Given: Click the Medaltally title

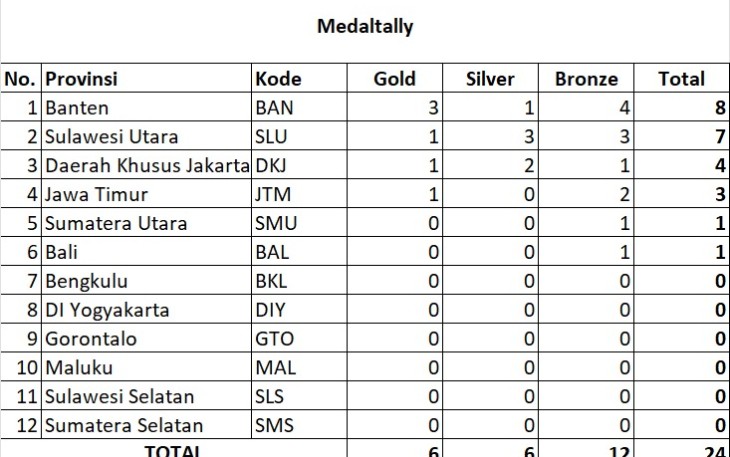Looking at the screenshot, I should (x=365, y=27).
